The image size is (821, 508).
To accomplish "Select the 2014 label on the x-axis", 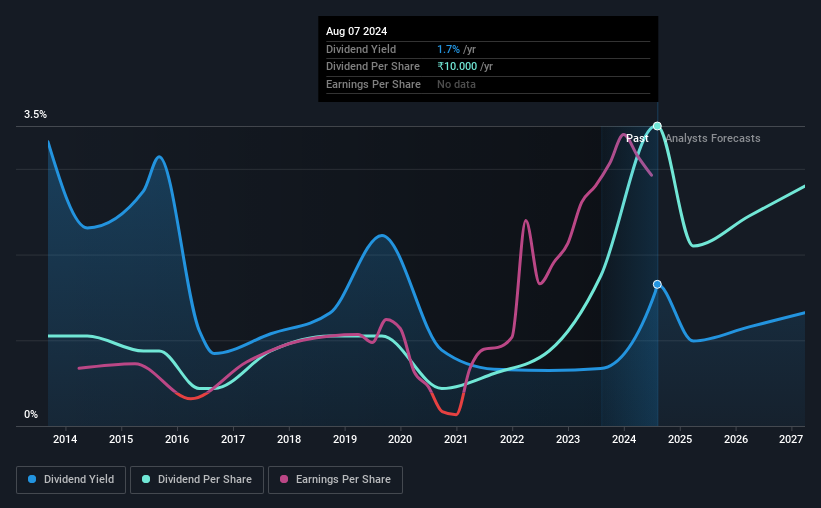I will [65, 439].
